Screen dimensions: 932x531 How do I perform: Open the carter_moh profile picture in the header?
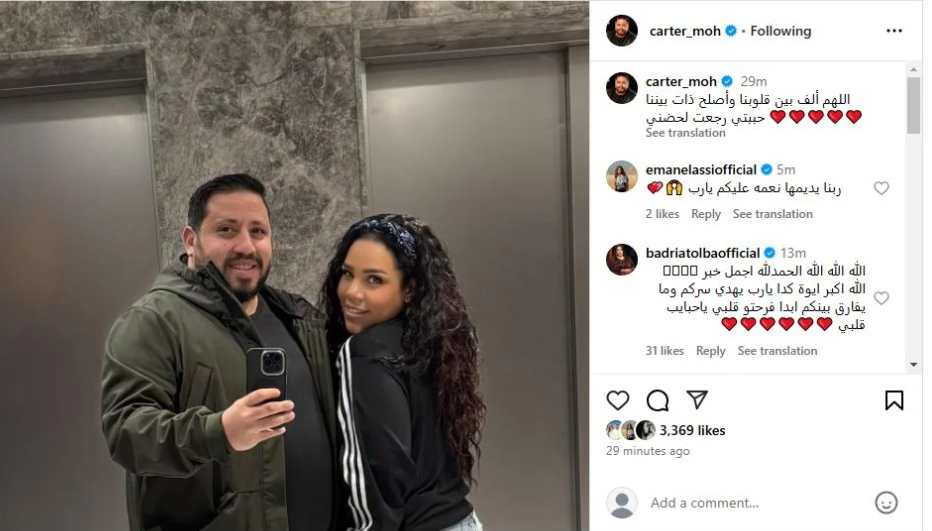(622, 31)
